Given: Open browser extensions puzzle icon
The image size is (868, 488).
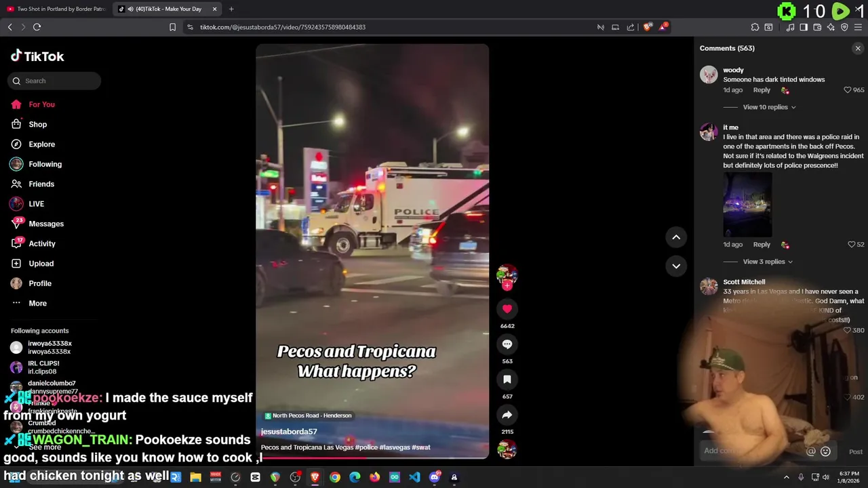Looking at the screenshot, I should (755, 27).
